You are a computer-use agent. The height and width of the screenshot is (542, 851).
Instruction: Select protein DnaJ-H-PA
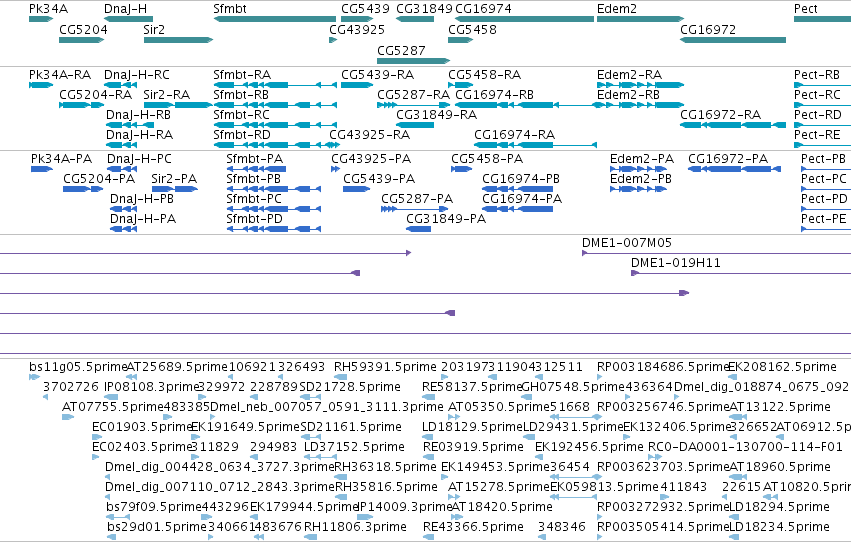124,229
